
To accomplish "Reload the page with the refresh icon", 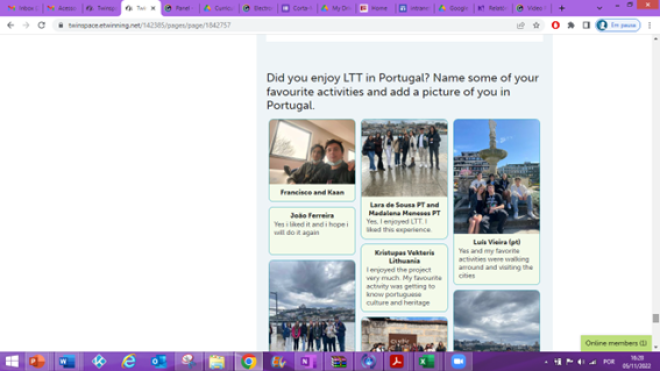I will 41,25.
